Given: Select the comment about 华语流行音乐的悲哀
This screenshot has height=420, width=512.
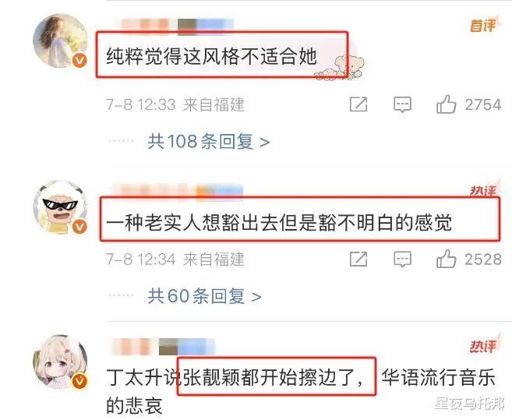Looking at the screenshot, I should (301, 392).
